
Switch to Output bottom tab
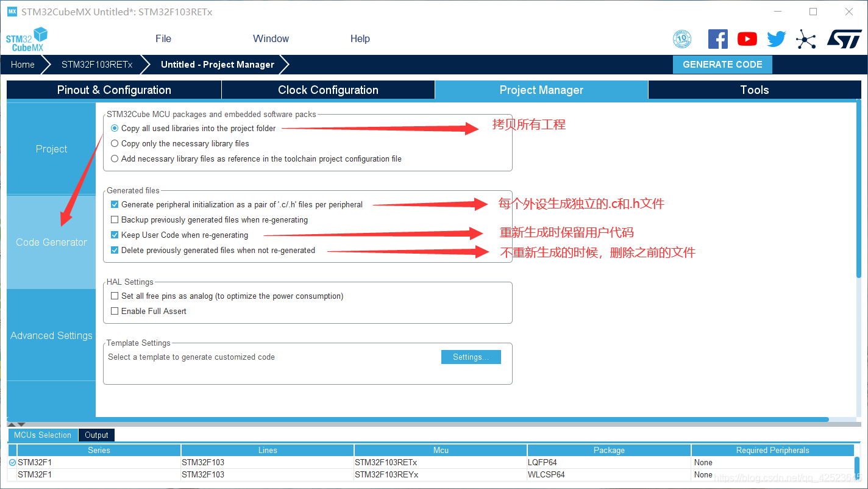click(x=96, y=435)
